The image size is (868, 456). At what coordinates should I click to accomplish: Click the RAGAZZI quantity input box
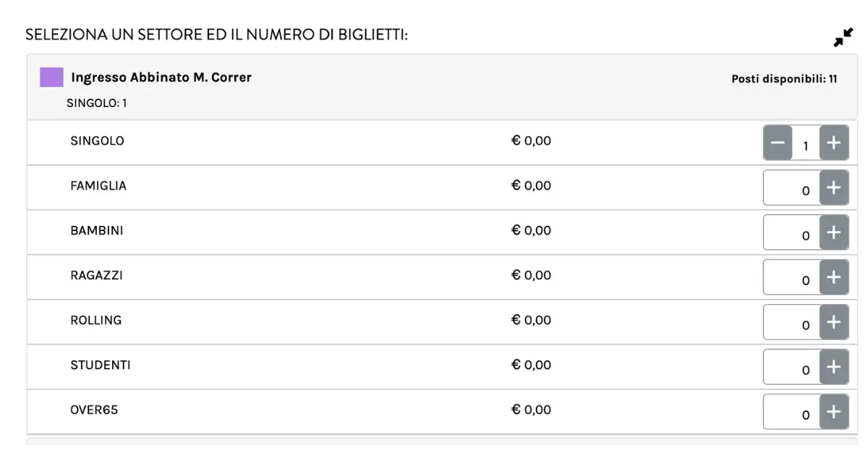791,277
